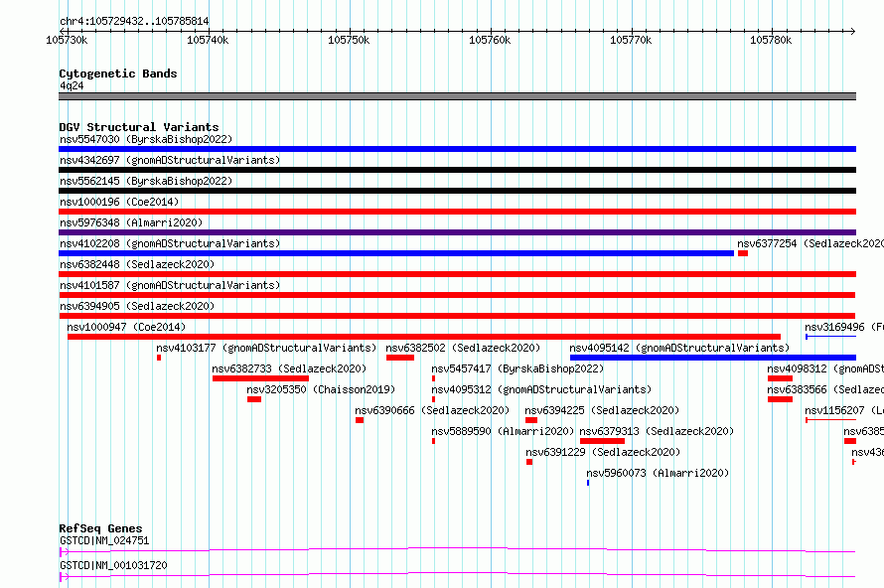Click the GSTCD|NM_001031720 gene track line
884x588 pixels.
click(x=457, y=576)
